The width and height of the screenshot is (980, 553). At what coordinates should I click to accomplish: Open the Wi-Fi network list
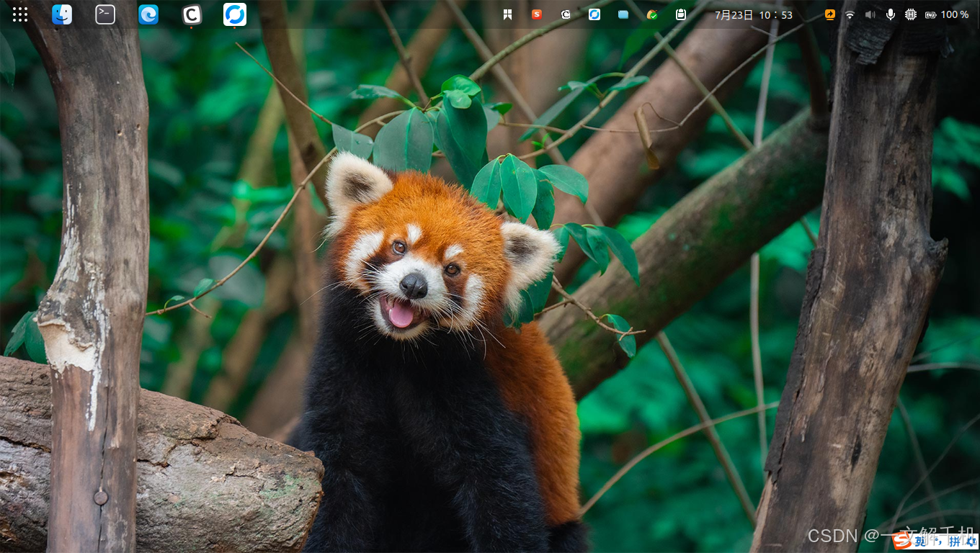pos(850,14)
